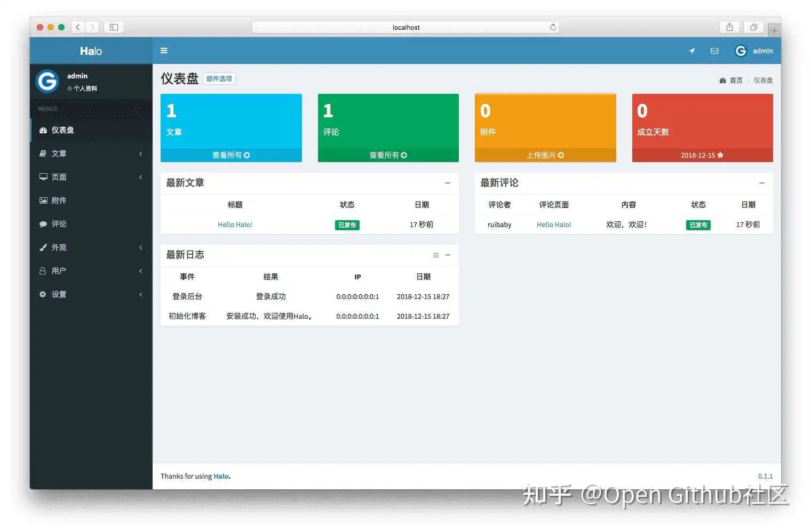Screen dimensions: 811x532
Task: Open the 用户 sidebar menu
Action: [x=91, y=271]
